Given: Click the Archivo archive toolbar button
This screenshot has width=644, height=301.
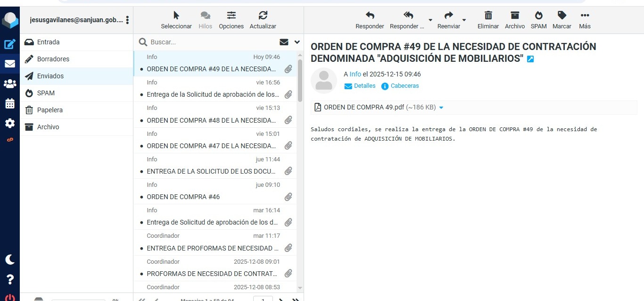Looking at the screenshot, I should click(514, 20).
